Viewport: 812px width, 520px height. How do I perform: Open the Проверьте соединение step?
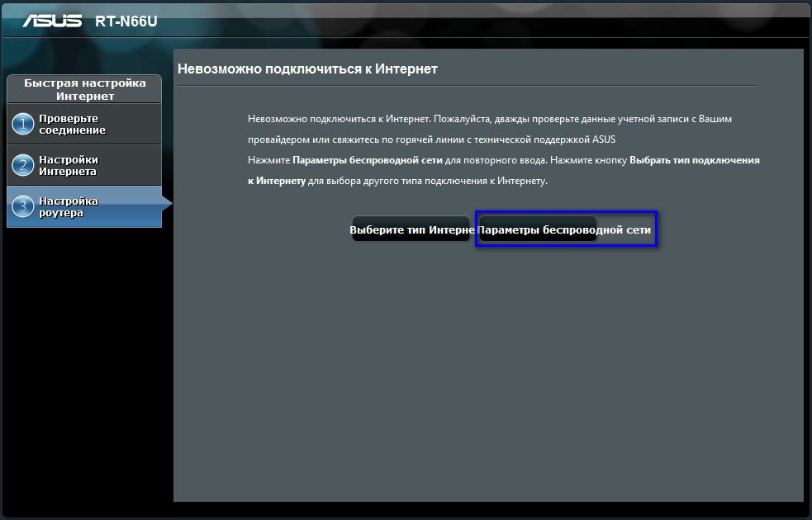(x=84, y=124)
